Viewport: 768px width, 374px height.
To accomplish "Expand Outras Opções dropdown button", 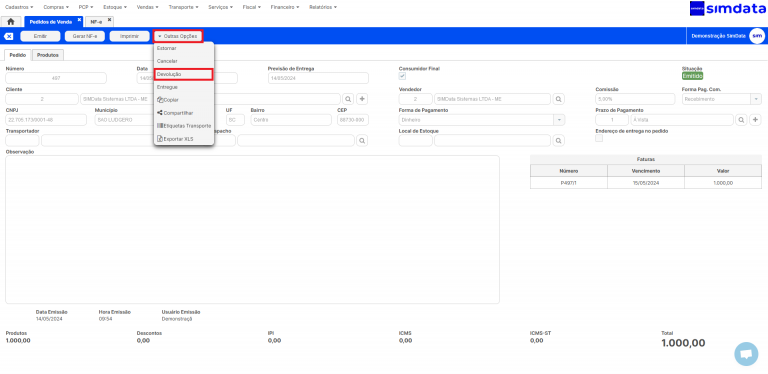I will point(178,36).
